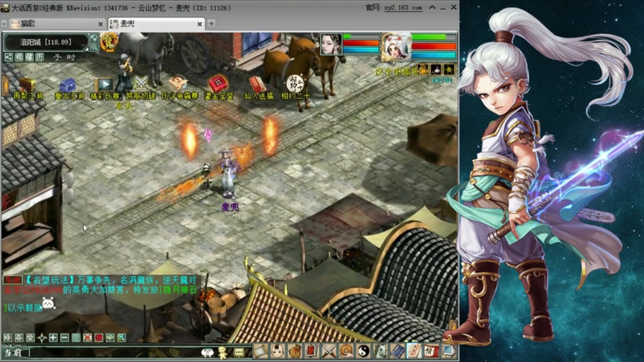Click the yellow star buff icon
The width and height of the screenshot is (644, 362).
click(x=449, y=68)
